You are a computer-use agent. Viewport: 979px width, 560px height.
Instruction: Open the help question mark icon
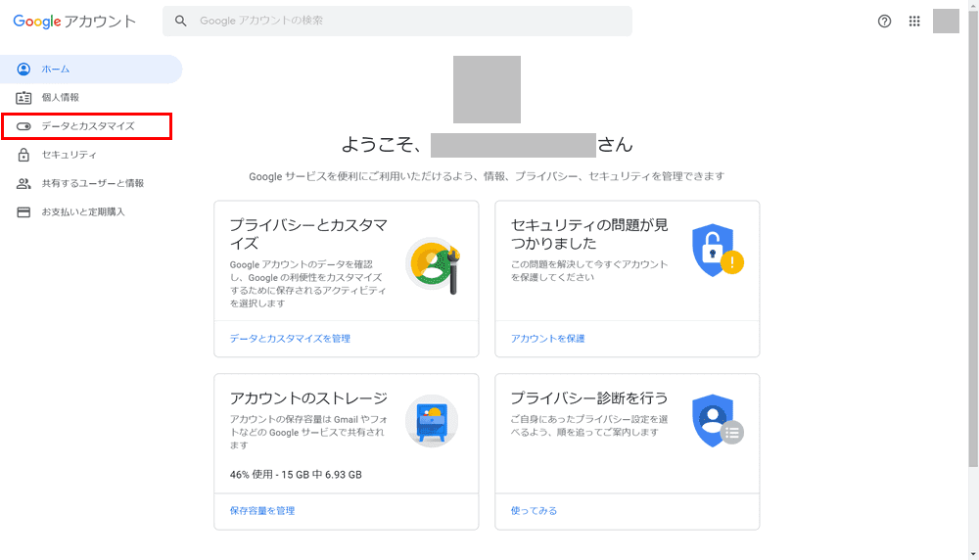pos(884,22)
